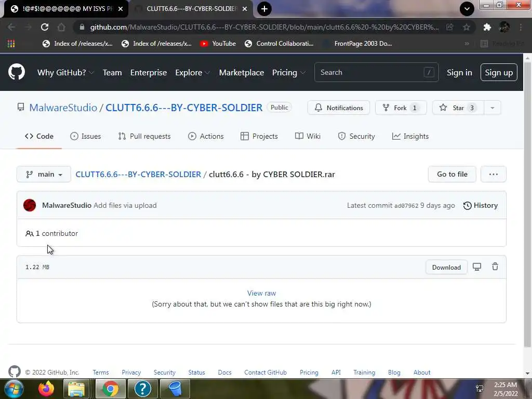
Task: Open the Add files via upload commit
Action: coord(125,205)
